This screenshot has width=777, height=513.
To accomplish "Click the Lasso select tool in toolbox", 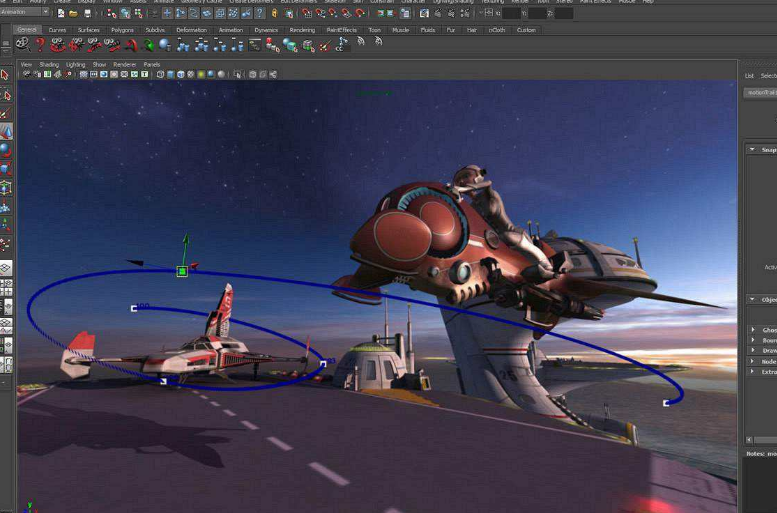I will coord(6,94).
